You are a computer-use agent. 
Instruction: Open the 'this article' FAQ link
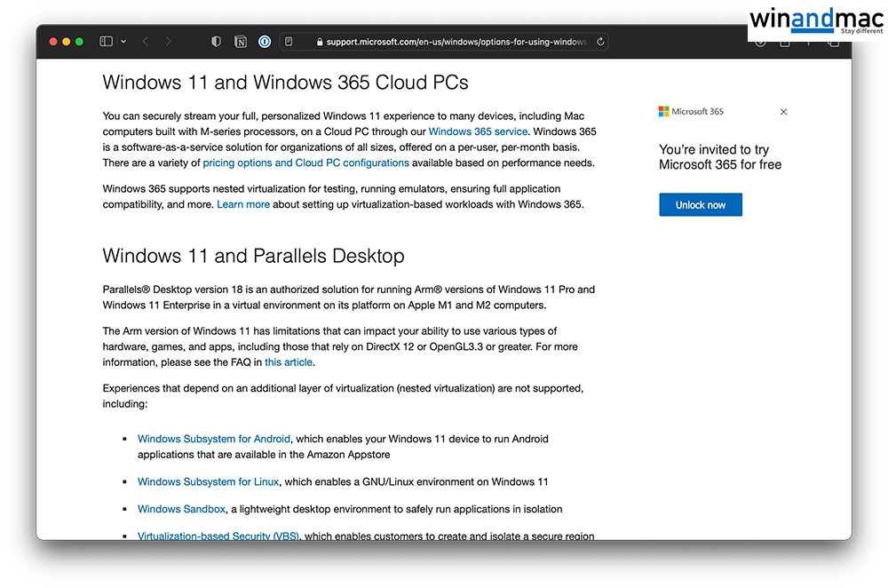pos(289,362)
